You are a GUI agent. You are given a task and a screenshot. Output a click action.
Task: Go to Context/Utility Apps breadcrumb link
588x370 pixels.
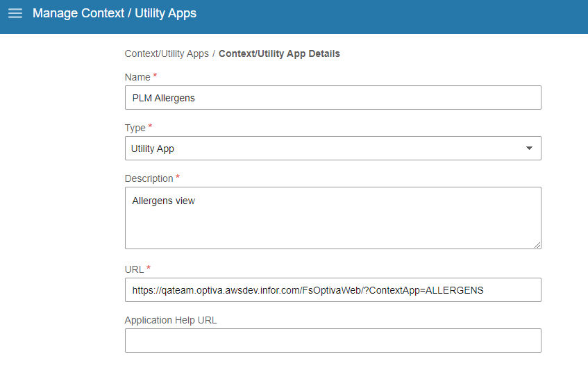tap(167, 53)
